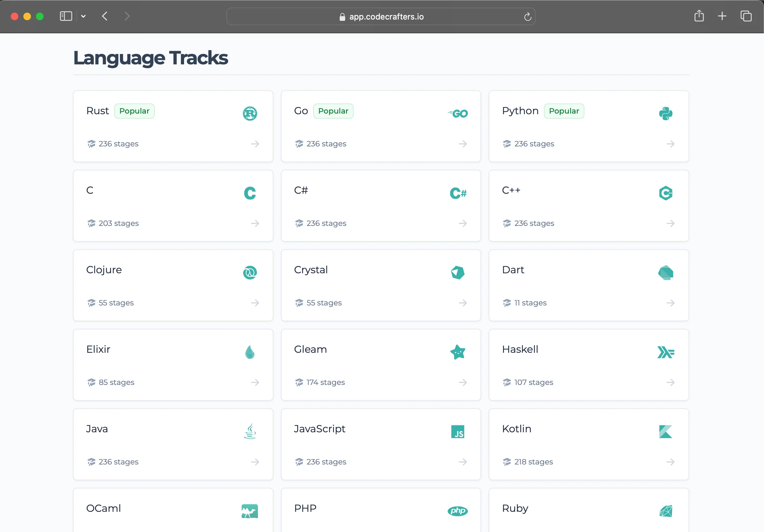Toggle the browser sidebar panel
Screen dimensions: 764x532
(x=66, y=16)
